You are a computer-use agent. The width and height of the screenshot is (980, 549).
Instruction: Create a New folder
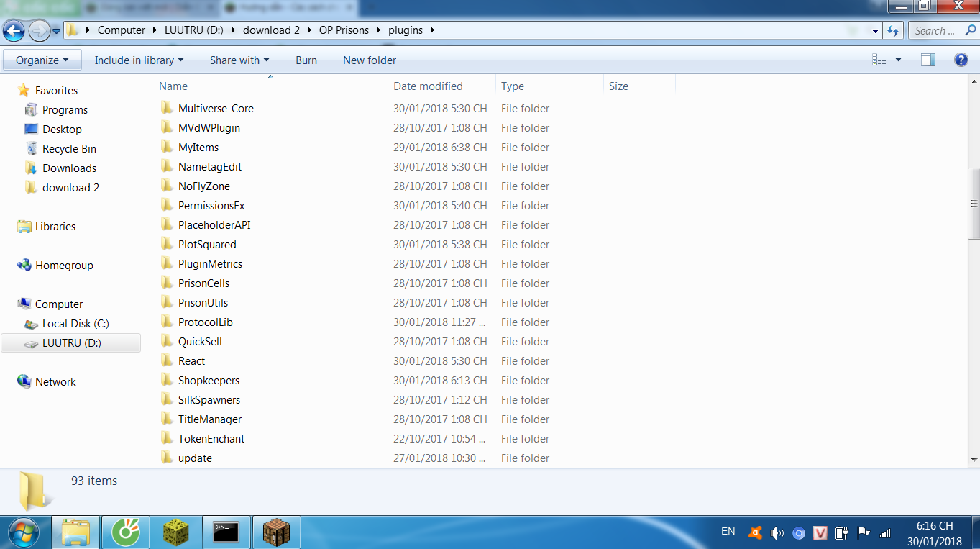370,60
